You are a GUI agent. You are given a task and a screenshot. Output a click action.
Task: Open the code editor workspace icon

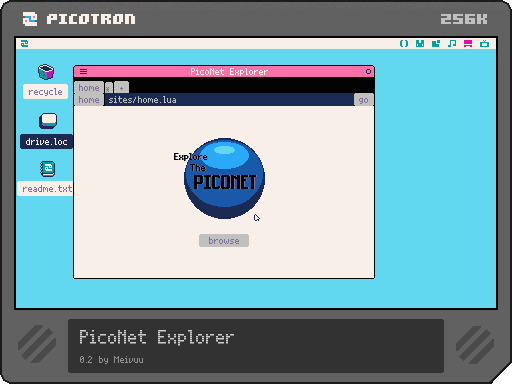coord(404,43)
